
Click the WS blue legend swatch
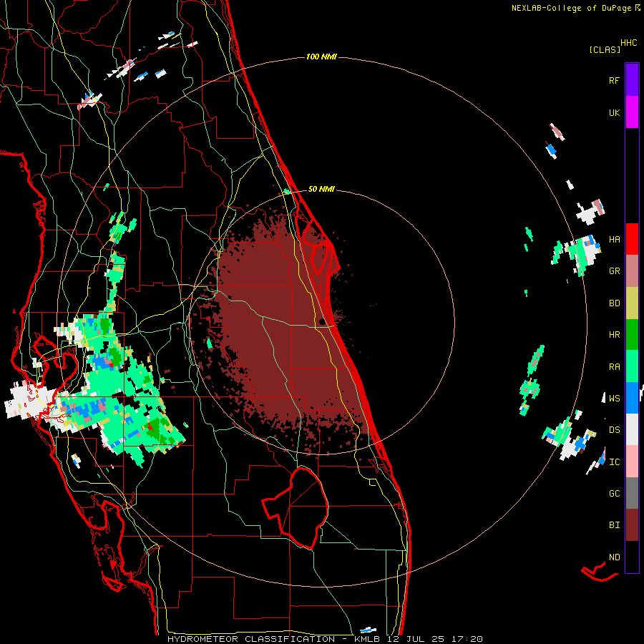(x=632, y=398)
